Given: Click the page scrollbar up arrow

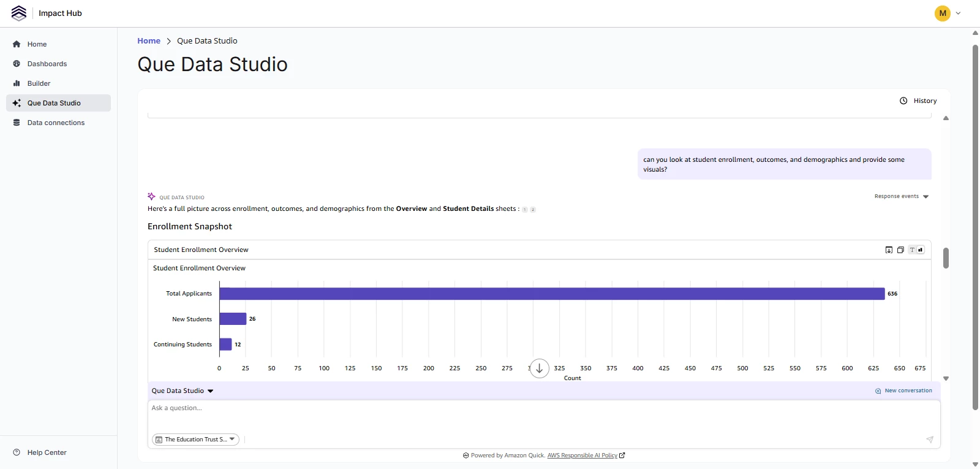Looking at the screenshot, I should tap(975, 32).
